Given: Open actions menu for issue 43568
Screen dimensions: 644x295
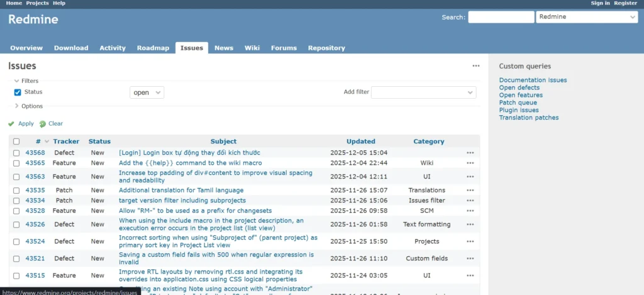Looking at the screenshot, I should pyautogui.click(x=470, y=153).
